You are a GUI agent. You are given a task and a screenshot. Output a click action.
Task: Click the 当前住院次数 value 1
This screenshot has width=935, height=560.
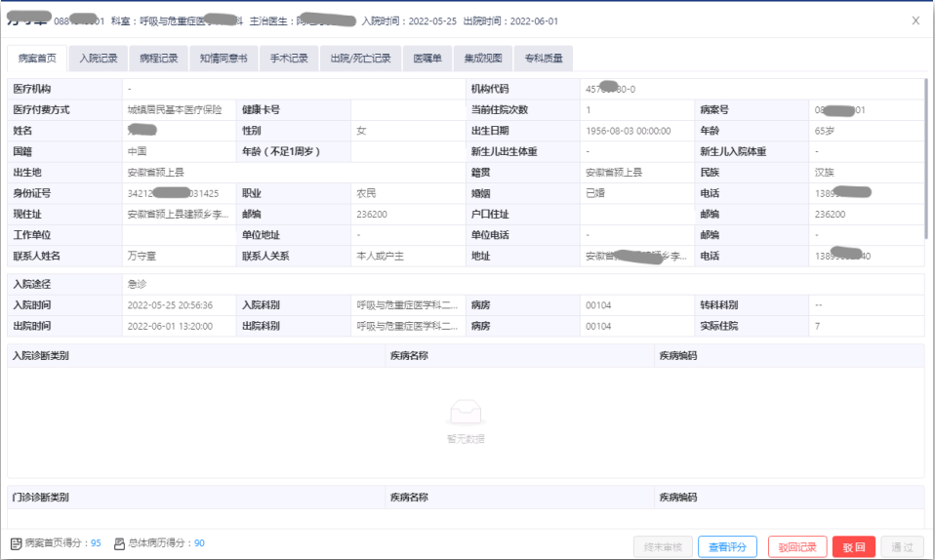pos(588,109)
